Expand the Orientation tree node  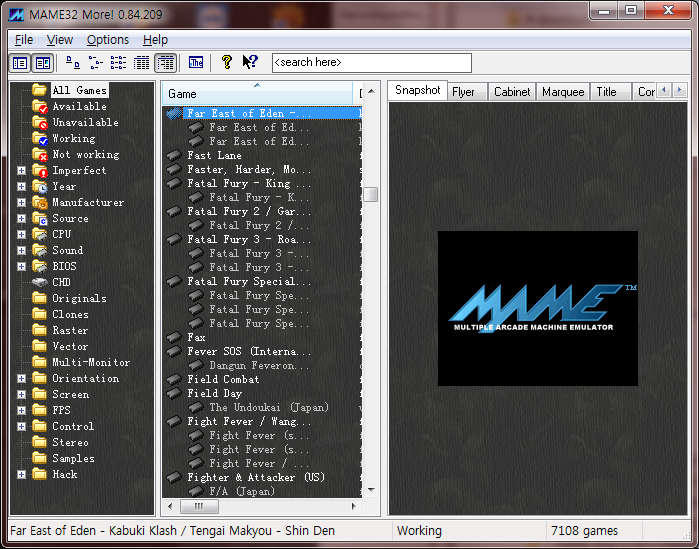point(21,378)
